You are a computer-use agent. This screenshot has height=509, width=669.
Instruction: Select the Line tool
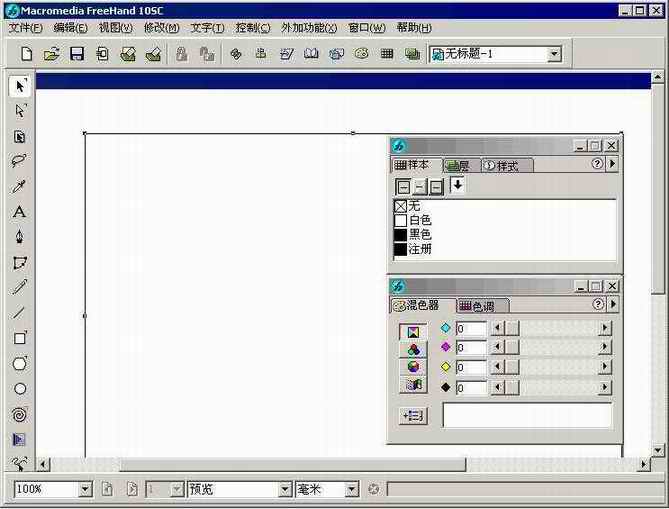pyautogui.click(x=20, y=312)
